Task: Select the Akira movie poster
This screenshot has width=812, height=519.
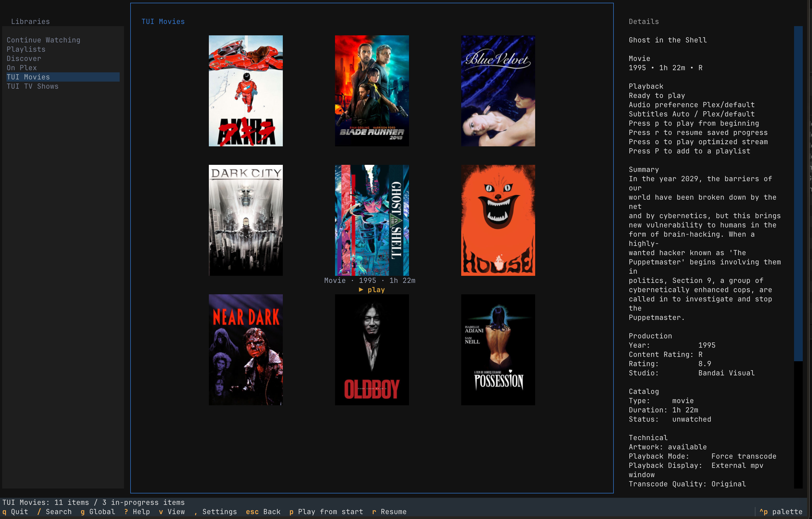Action: tap(246, 91)
